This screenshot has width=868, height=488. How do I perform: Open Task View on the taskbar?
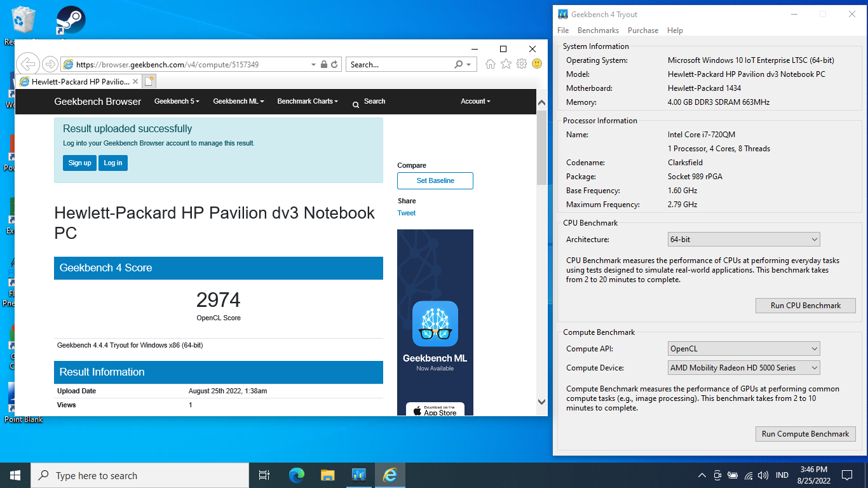[264, 475]
